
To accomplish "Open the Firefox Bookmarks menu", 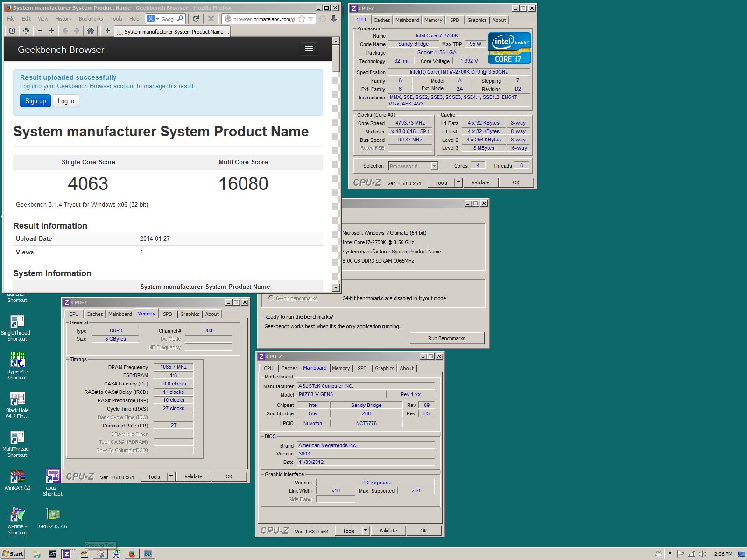I will tap(91, 19).
